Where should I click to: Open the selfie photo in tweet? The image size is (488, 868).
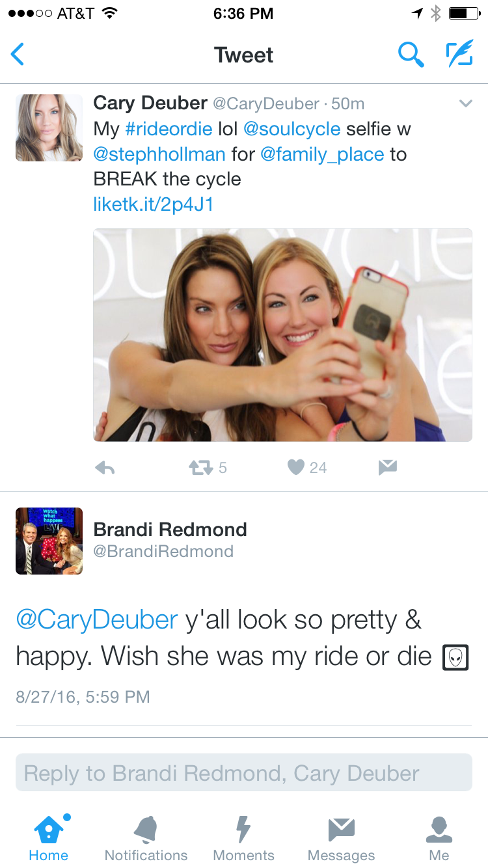click(282, 335)
